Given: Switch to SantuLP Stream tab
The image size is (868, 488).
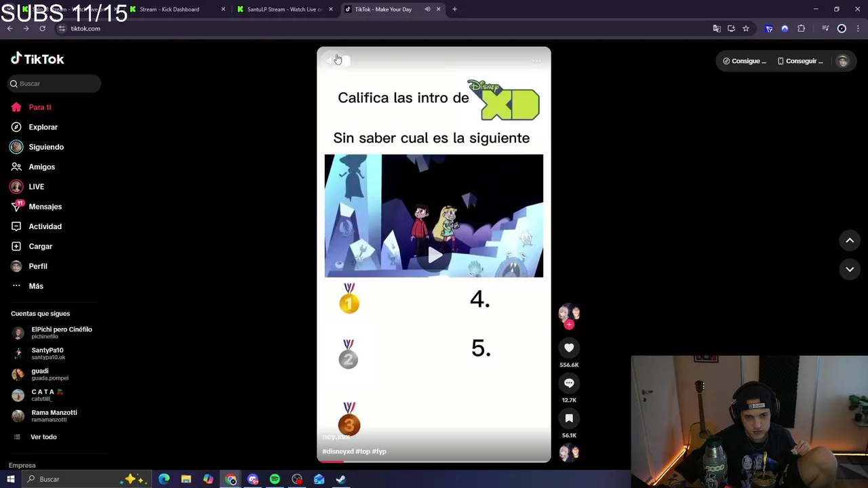Looking at the screenshot, I should [x=285, y=9].
